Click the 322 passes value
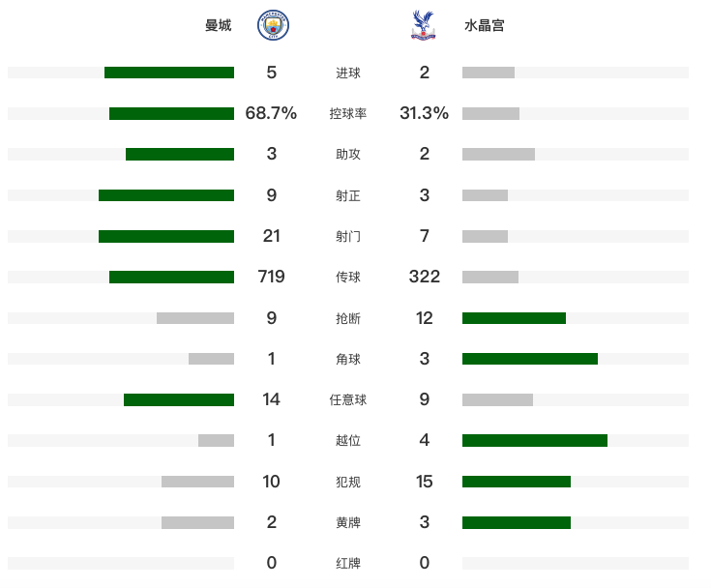Screen dimensions: 711x588 pyautogui.click(x=424, y=277)
